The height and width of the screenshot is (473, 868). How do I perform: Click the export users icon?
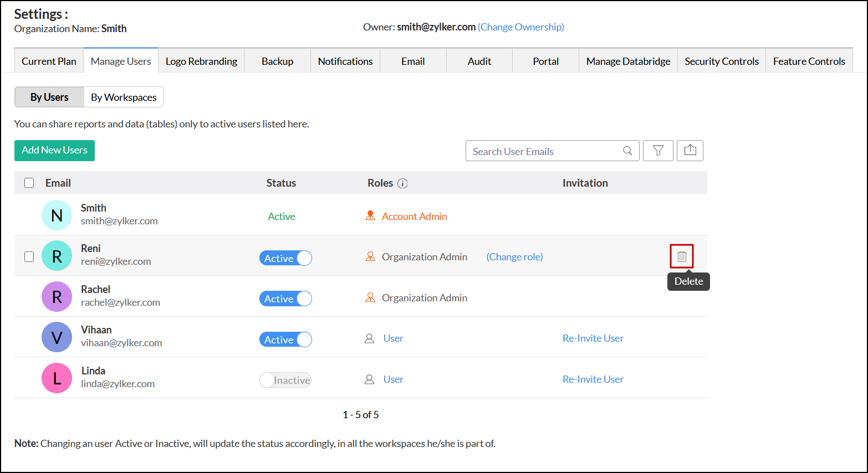(690, 151)
